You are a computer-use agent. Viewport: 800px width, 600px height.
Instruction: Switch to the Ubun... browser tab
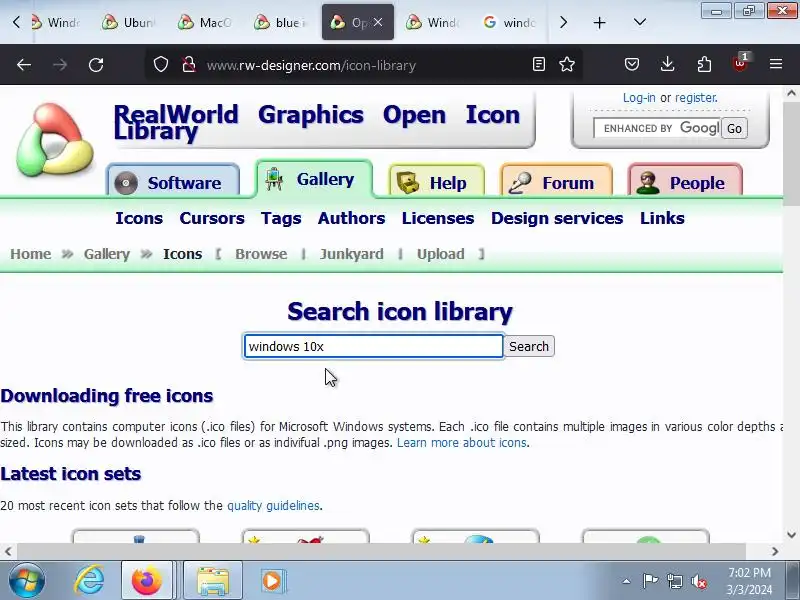click(x=130, y=22)
